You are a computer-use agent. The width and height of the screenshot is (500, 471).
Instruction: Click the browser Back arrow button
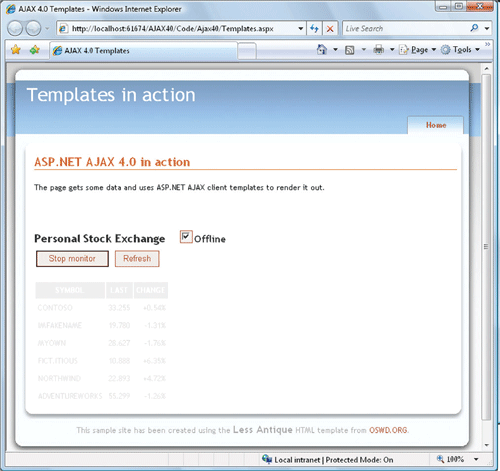pos(15,28)
